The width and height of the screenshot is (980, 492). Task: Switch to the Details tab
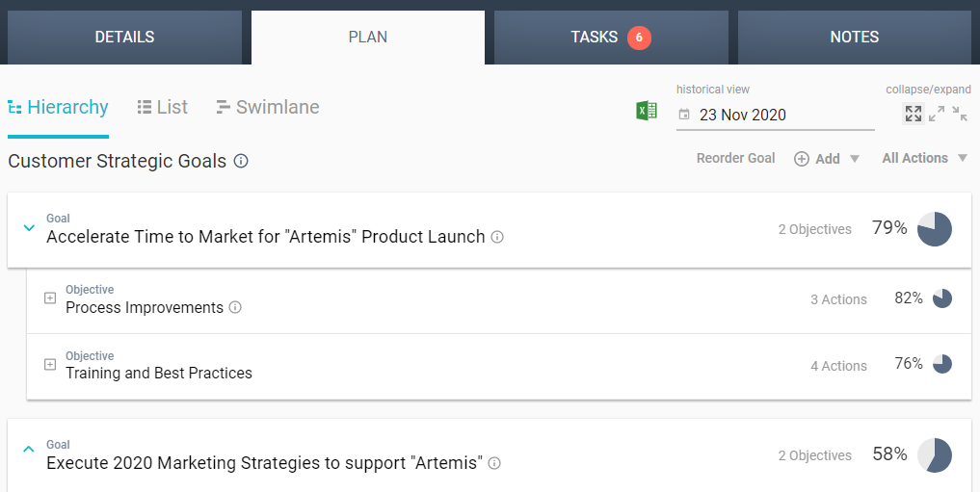tap(124, 38)
